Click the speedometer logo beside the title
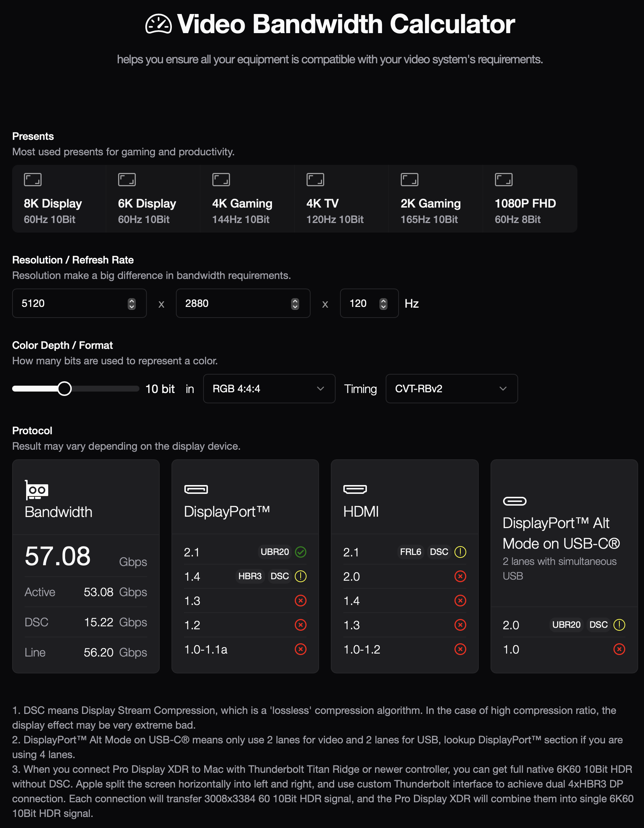Viewport: 644px width, 828px height. click(159, 24)
